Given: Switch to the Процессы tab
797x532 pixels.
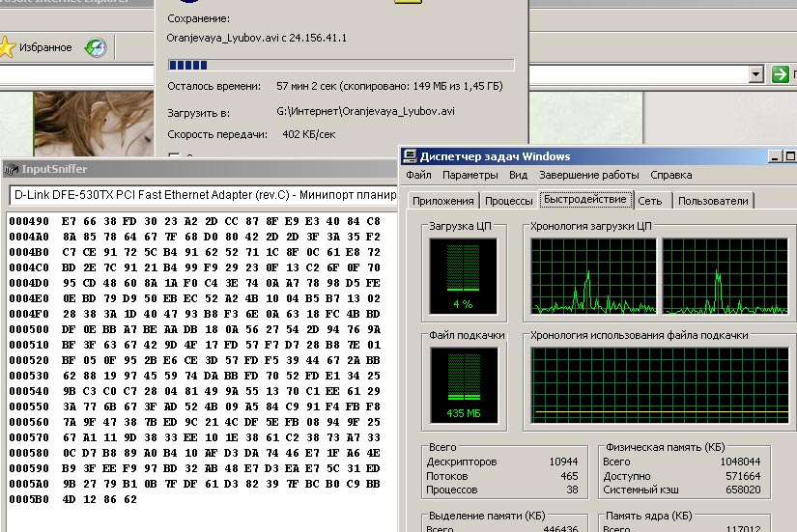Looking at the screenshot, I should 508,201.
